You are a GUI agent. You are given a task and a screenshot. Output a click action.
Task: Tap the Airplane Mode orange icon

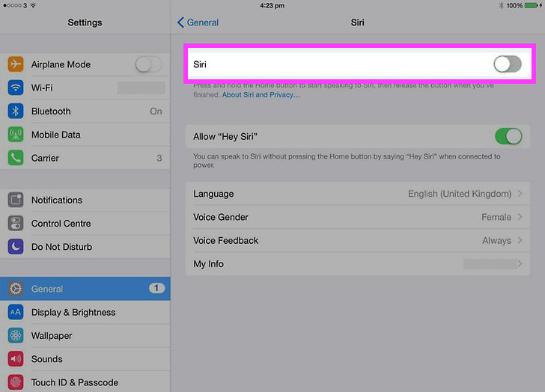16,64
